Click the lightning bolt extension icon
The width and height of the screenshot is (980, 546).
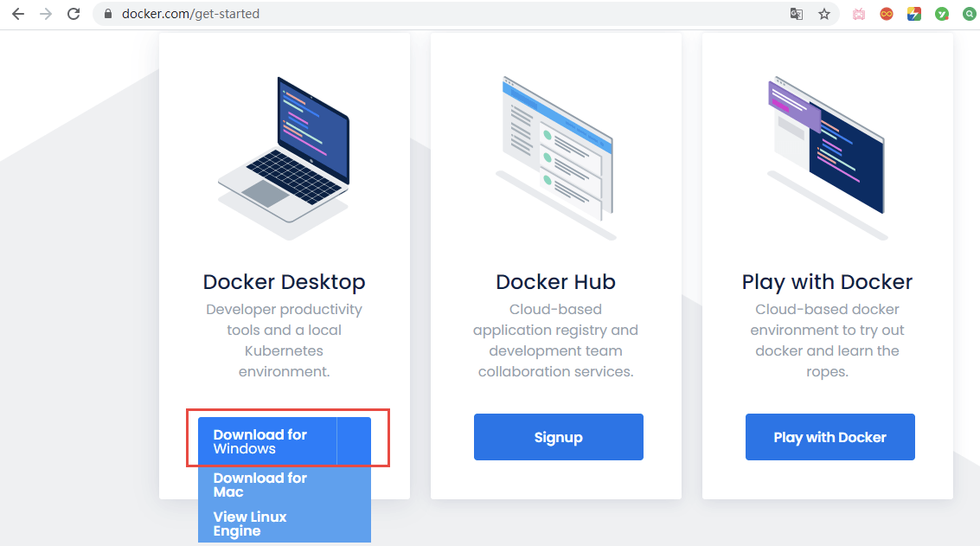tap(913, 14)
